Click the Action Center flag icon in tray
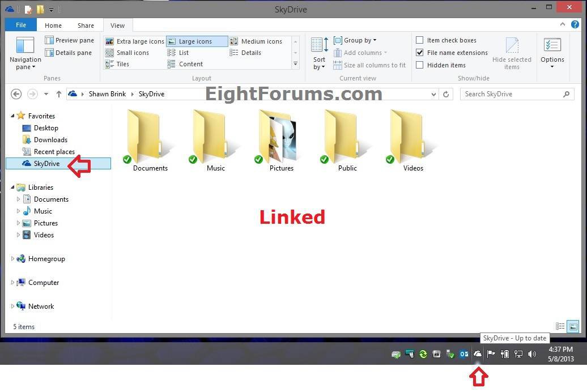Viewport: 587px width, 392px height. [x=491, y=354]
